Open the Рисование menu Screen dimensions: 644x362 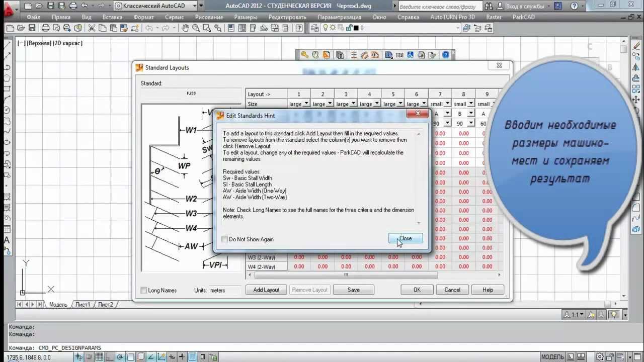[209, 17]
